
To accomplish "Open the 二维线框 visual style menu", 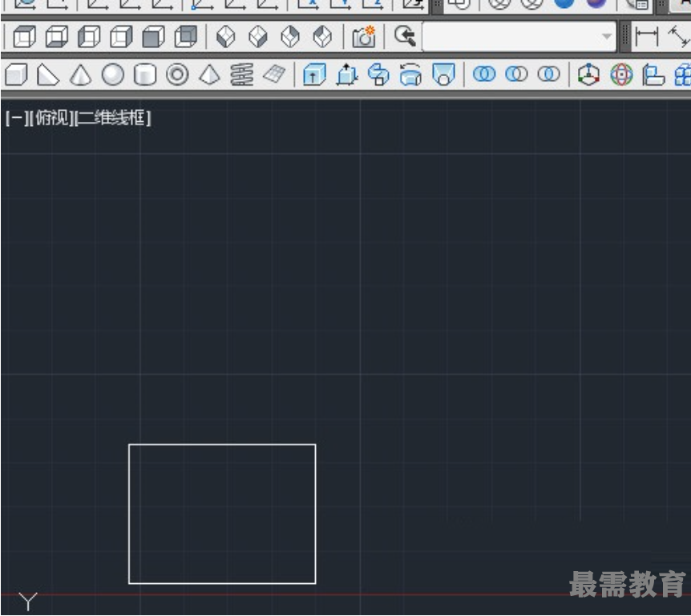I will 113,118.
